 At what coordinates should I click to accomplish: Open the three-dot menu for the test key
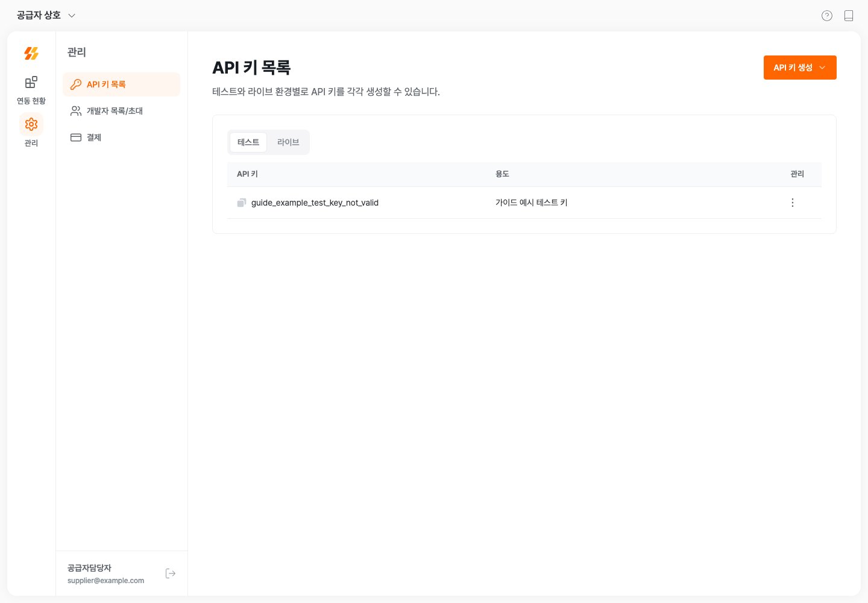(x=793, y=203)
